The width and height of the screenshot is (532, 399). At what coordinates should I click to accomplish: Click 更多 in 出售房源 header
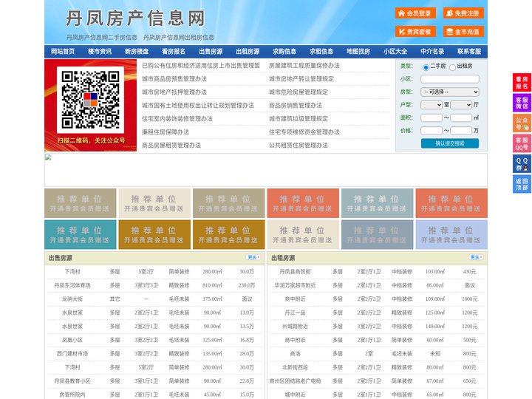tap(253, 258)
